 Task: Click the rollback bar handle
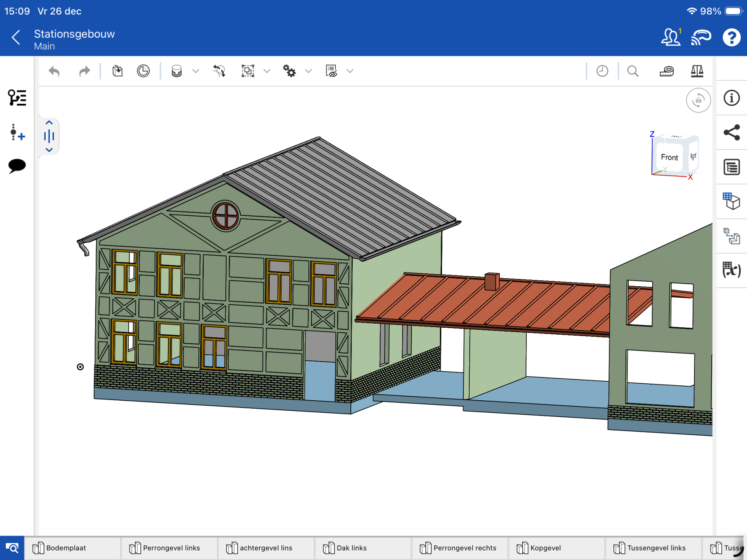click(x=49, y=136)
